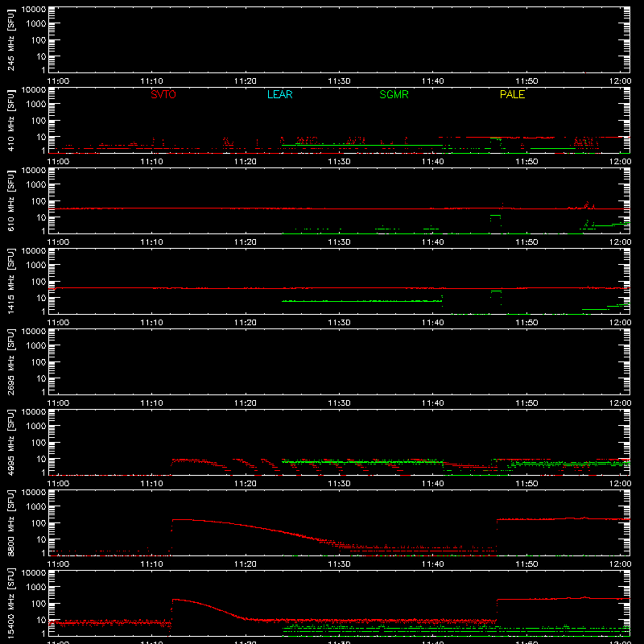Click the 1000 tick of the 15400 MHz panel
The image size is (644, 644).
pos(36,588)
